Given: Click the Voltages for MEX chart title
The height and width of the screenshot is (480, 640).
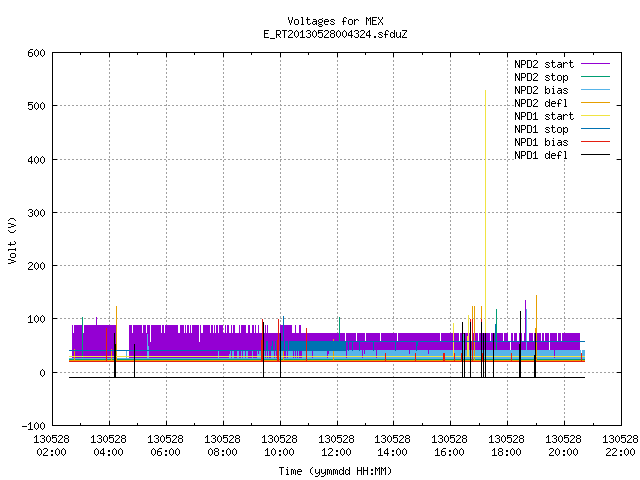Looking at the screenshot, I should (336, 21).
